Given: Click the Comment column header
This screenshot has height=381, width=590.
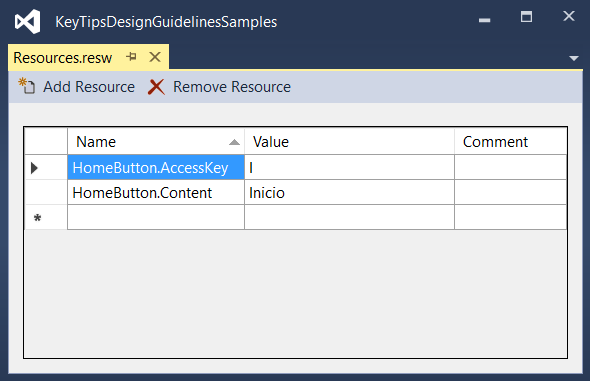Looking at the screenshot, I should click(510, 141).
